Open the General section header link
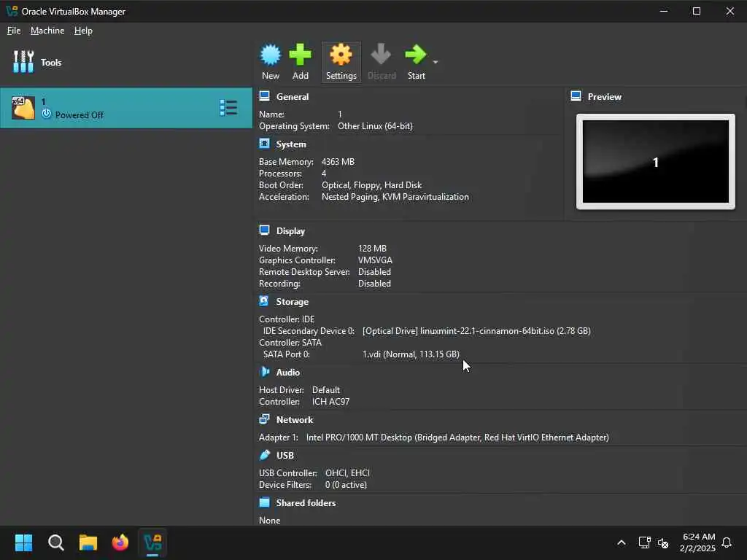Image resolution: width=747 pixels, height=560 pixels. [293, 97]
